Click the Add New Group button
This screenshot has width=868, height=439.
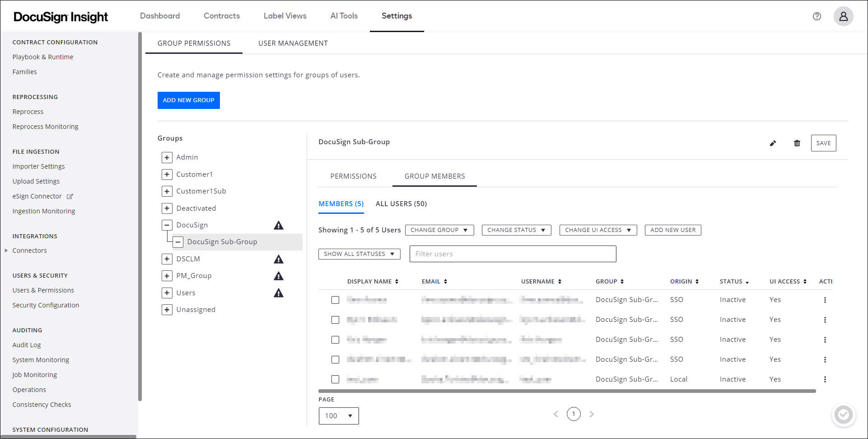pyautogui.click(x=189, y=100)
